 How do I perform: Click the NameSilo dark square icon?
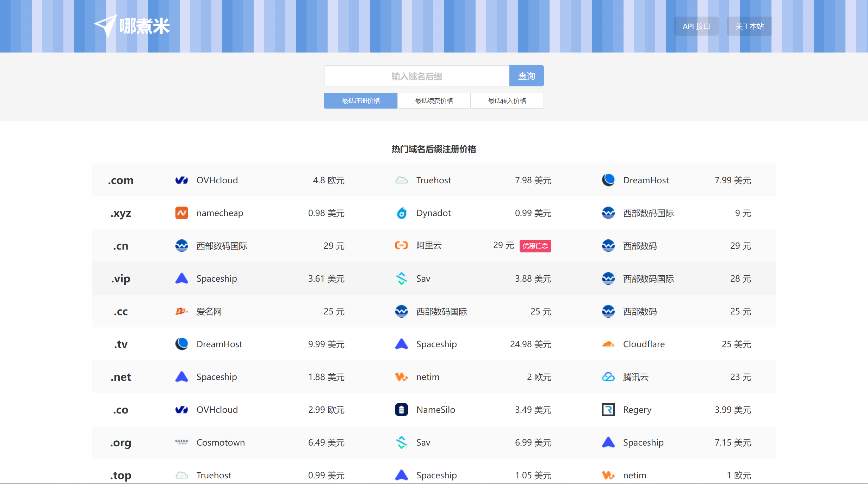point(401,410)
